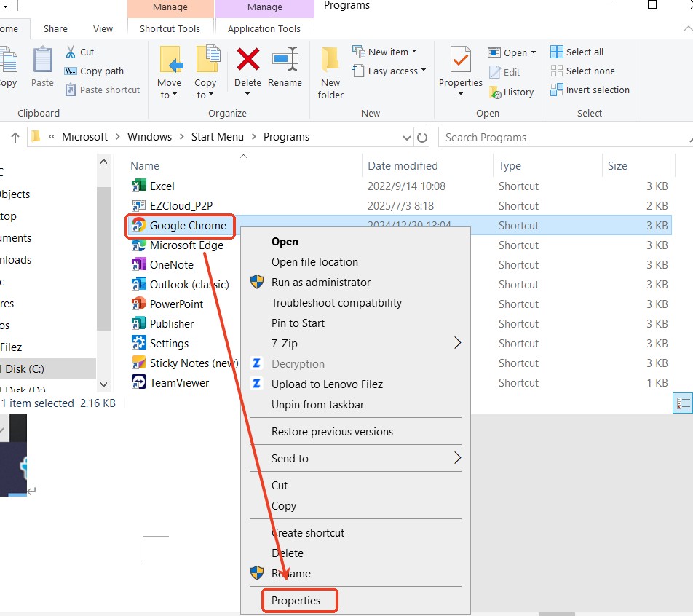Click the Outlook (classic) shortcut icon

[139, 284]
